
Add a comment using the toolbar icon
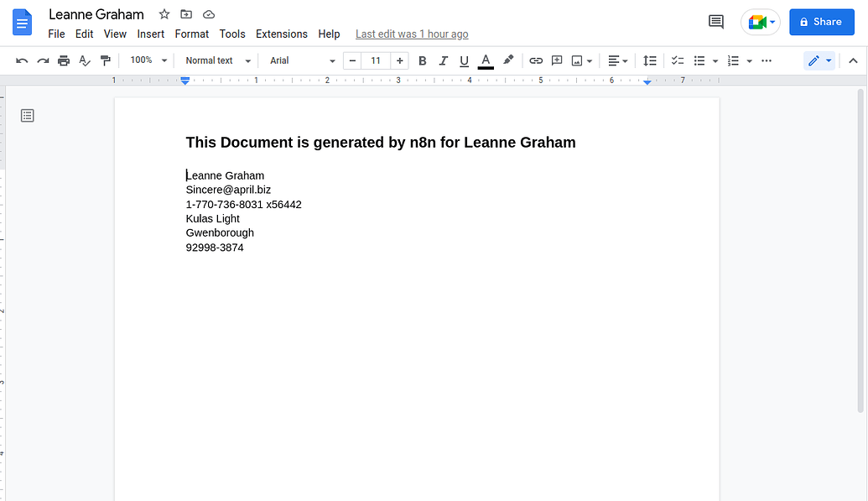click(556, 60)
